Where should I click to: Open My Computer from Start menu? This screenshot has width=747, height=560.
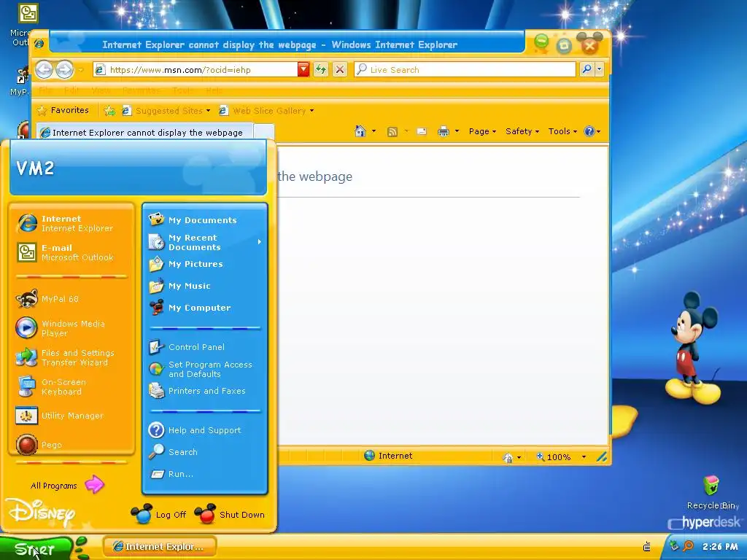coord(205,308)
